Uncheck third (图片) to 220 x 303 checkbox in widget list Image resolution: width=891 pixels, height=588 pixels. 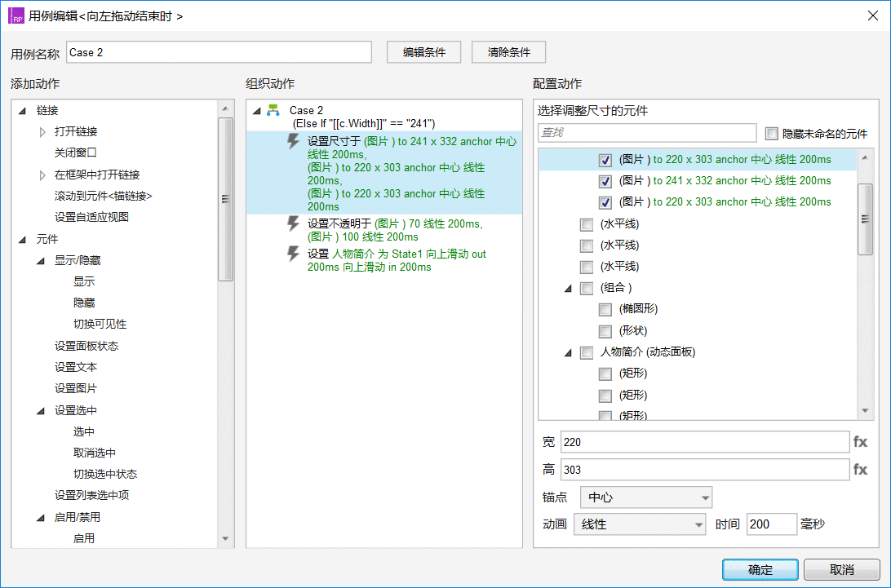coord(605,202)
